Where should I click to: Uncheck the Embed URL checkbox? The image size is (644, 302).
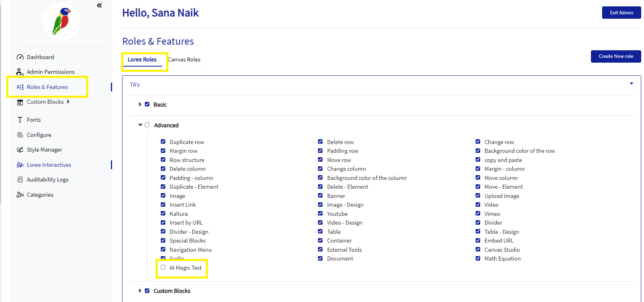click(478, 241)
